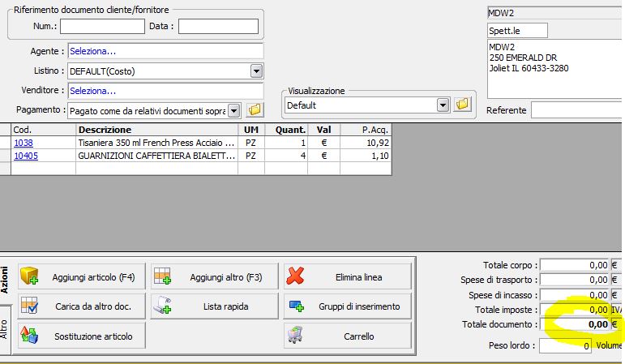The image size is (625, 364).
Task: Click quantity cell 1 in row 1038
Action: click(286, 143)
